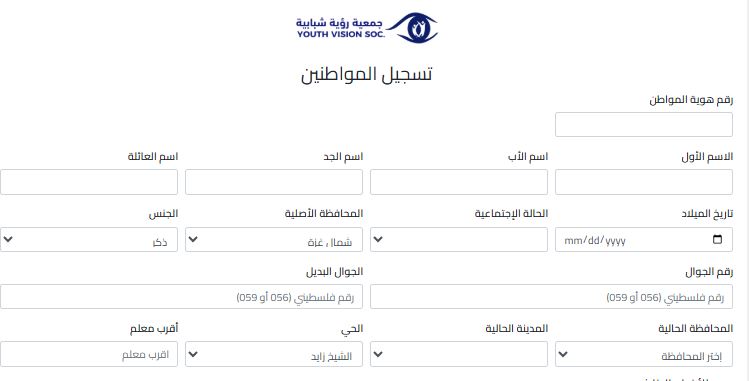Open the الحالة الإجتماعية dropdown
This screenshot has width=749, height=381.
[x=459, y=239]
